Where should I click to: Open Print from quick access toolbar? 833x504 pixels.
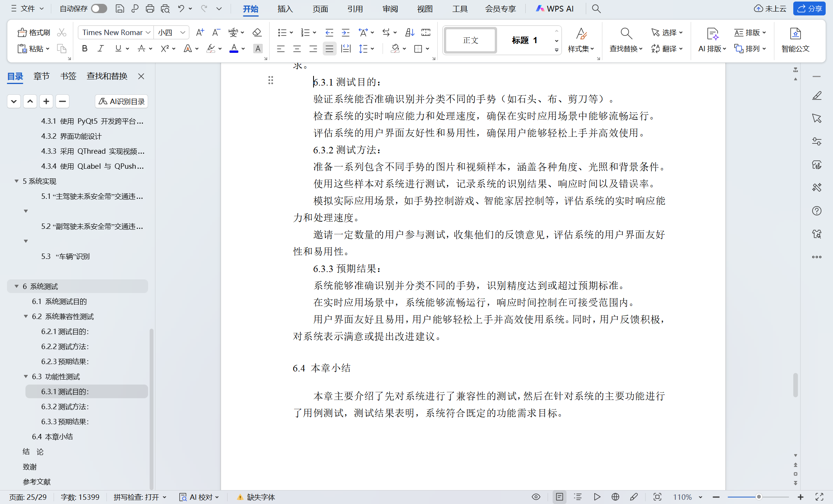coord(150,8)
